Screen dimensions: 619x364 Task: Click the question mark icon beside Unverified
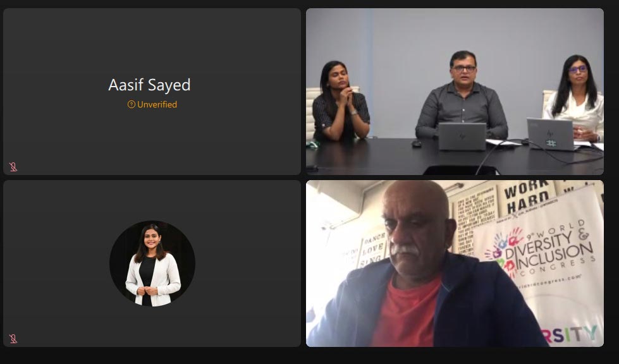click(x=131, y=104)
